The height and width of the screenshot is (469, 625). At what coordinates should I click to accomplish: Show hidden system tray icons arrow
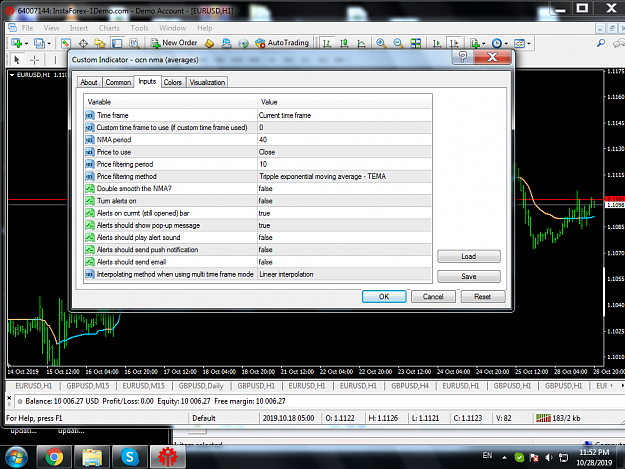coord(504,457)
